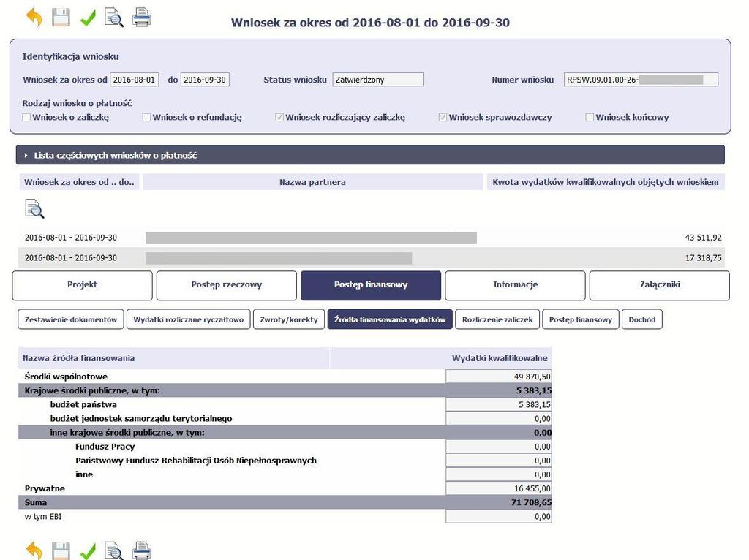Screen dimensions: 749x560
Task: Open the partial request preview icon in list
Action: click(34, 209)
